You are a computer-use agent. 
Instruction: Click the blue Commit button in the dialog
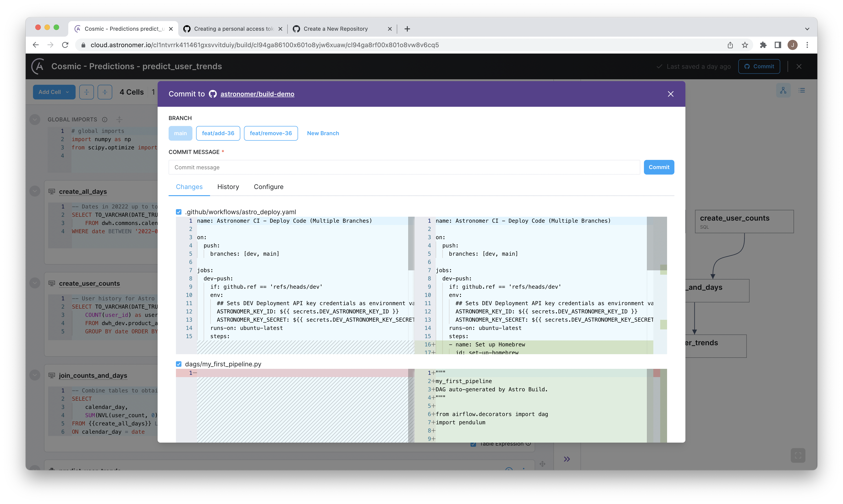(x=659, y=167)
